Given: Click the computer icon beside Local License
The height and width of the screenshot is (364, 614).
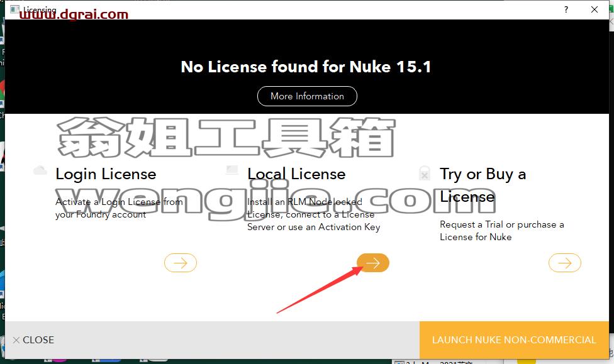Looking at the screenshot, I should 232,170.
